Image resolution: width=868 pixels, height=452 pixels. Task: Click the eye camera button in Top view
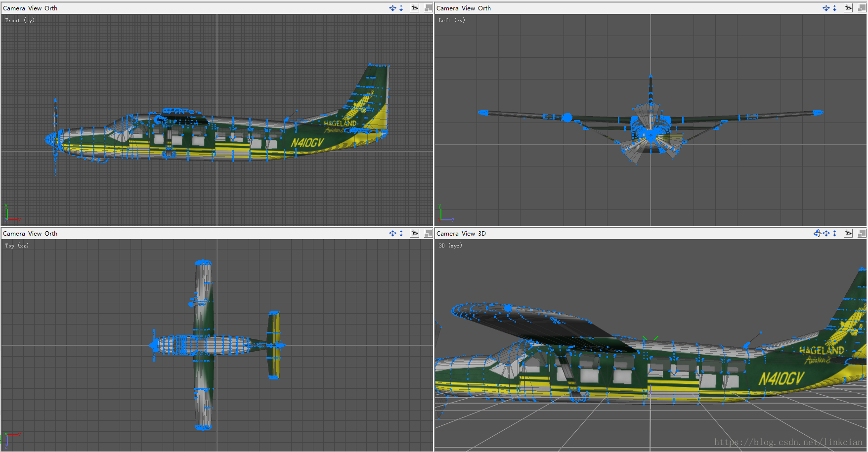[x=415, y=233]
